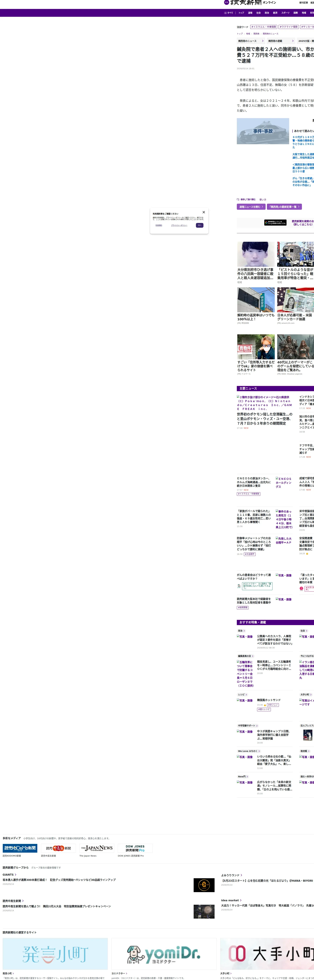Screen dimensions: 314x980
Task: Open the スポーツ section in nav bar
Action: point(285,13)
